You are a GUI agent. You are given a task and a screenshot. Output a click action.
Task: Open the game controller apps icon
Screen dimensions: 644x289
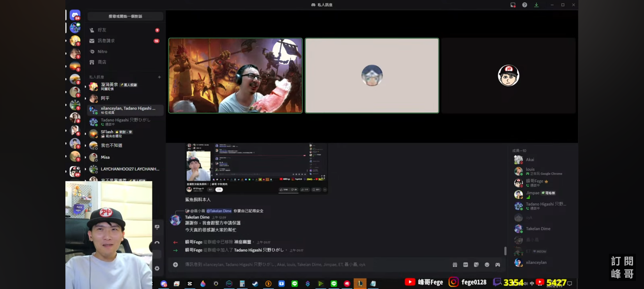[498, 264]
